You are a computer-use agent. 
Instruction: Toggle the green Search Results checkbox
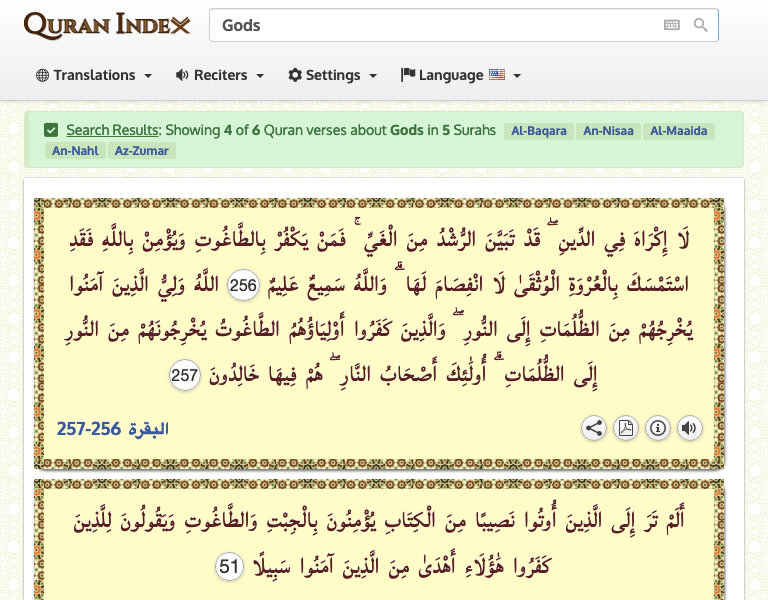coord(51,130)
